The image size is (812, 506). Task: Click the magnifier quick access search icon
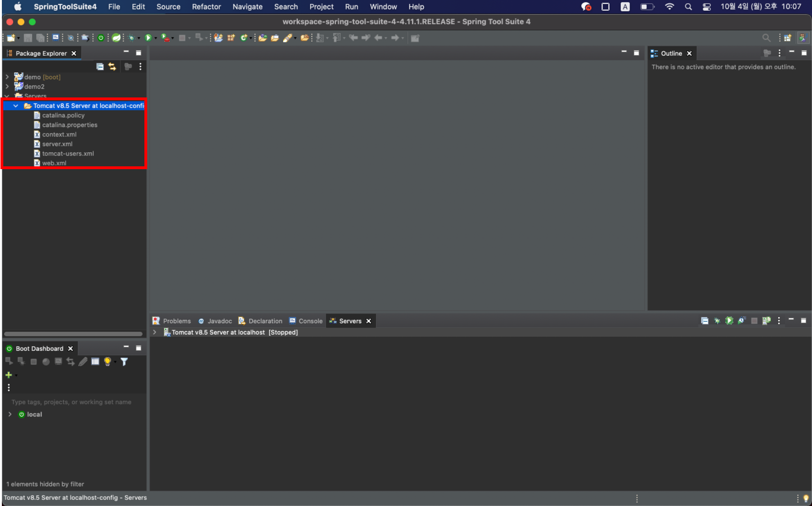click(x=766, y=38)
